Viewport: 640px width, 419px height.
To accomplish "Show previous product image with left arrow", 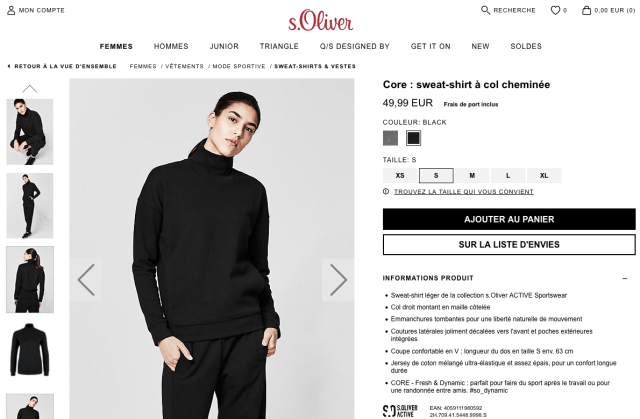I will click(86, 280).
